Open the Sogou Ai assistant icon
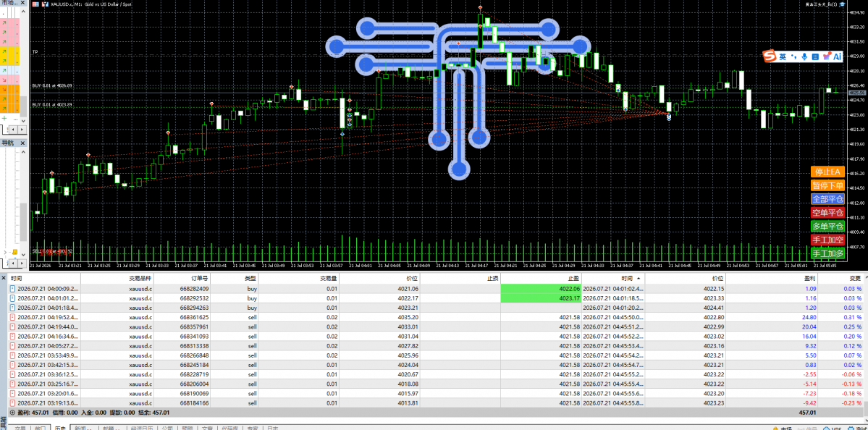The image size is (868, 430). (837, 56)
